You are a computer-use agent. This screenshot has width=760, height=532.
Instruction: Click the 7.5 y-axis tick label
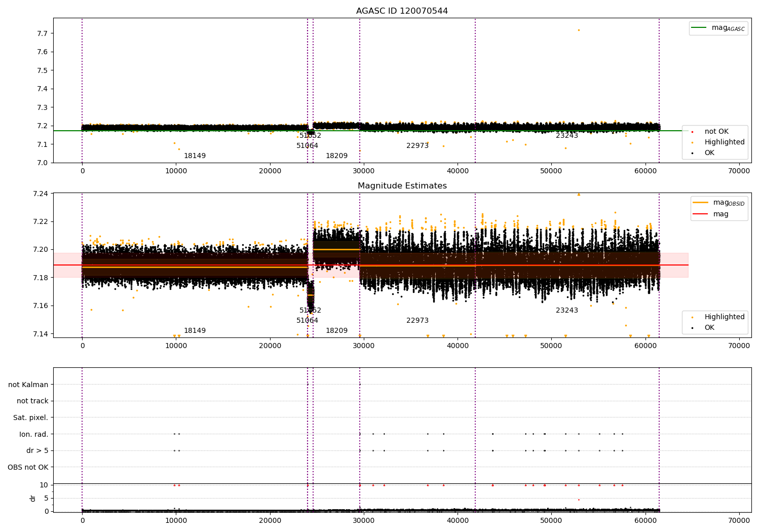[x=43, y=70]
